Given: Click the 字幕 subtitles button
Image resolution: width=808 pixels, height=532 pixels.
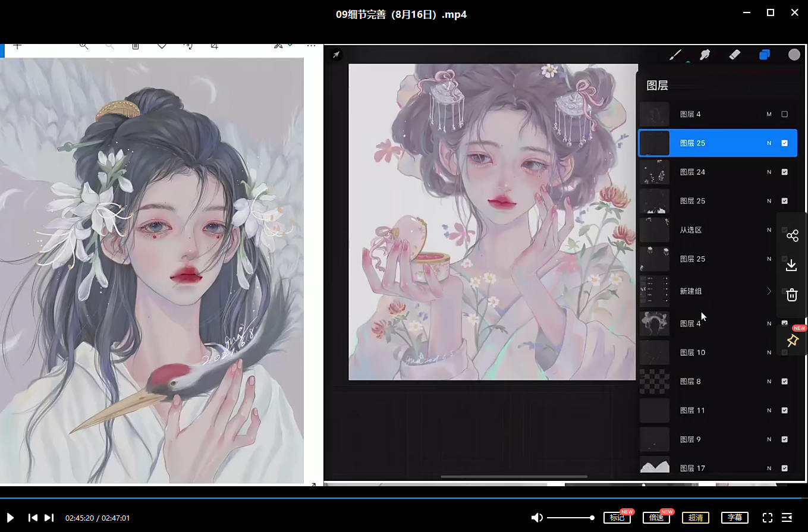Looking at the screenshot, I should point(735,518).
